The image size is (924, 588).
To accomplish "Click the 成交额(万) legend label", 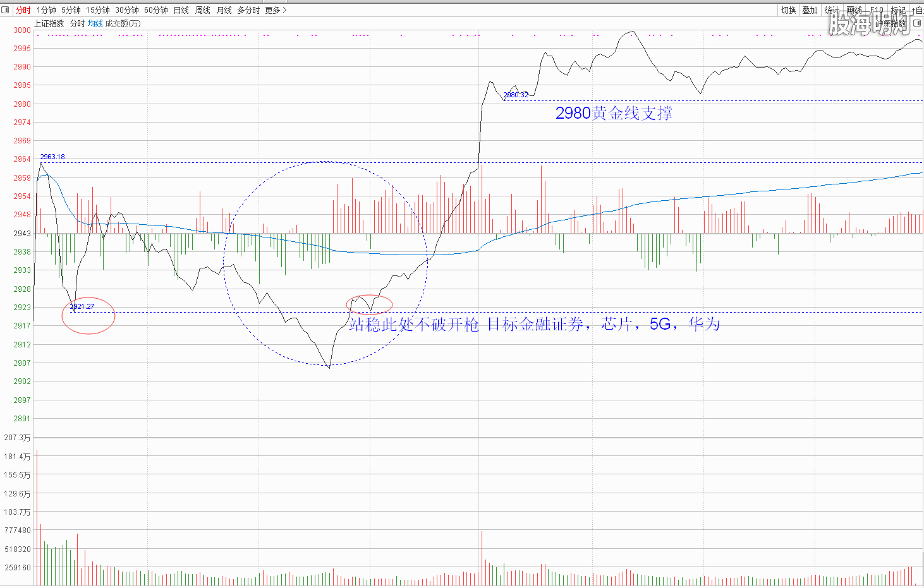I will (123, 23).
